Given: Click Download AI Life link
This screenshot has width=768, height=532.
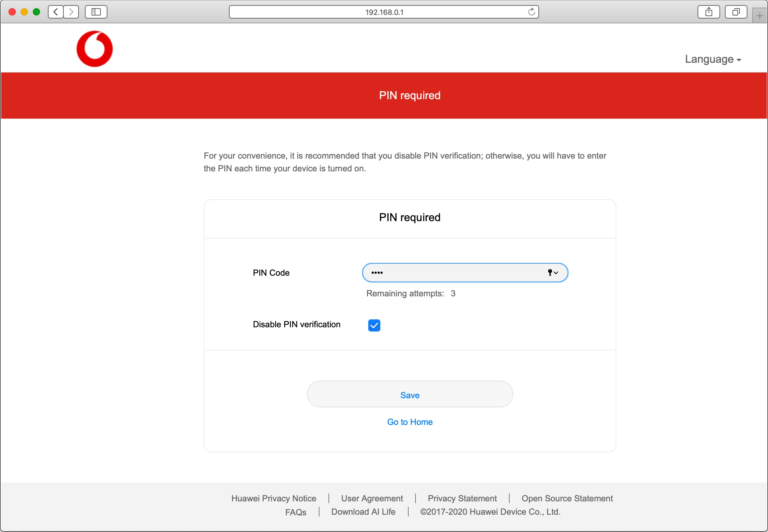Looking at the screenshot, I should point(363,512).
